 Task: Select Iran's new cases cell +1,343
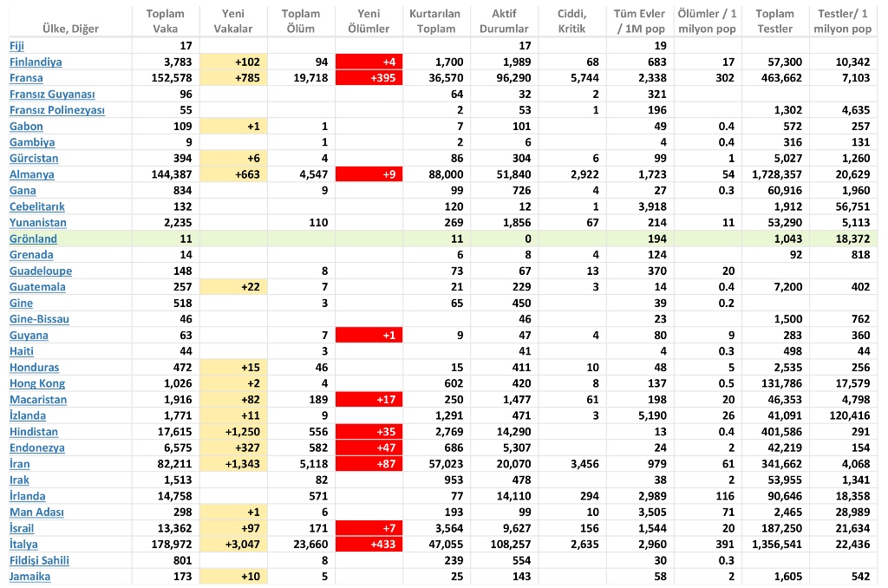(233, 464)
